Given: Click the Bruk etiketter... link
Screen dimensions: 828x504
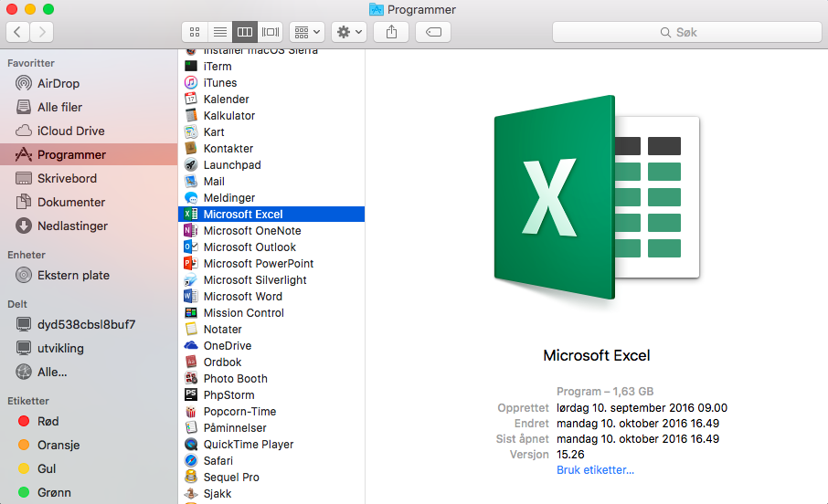Looking at the screenshot, I should click(x=595, y=469).
